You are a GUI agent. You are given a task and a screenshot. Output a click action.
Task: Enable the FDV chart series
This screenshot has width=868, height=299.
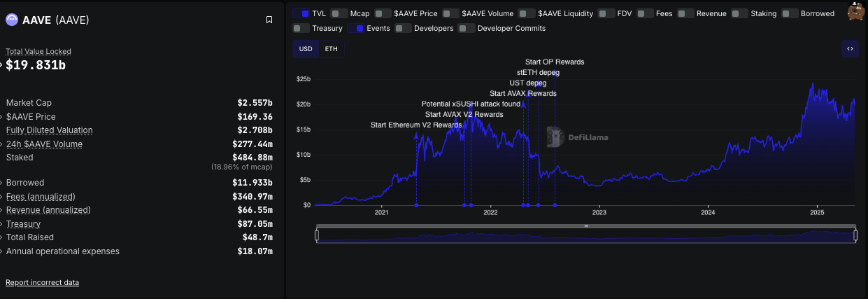(606, 13)
